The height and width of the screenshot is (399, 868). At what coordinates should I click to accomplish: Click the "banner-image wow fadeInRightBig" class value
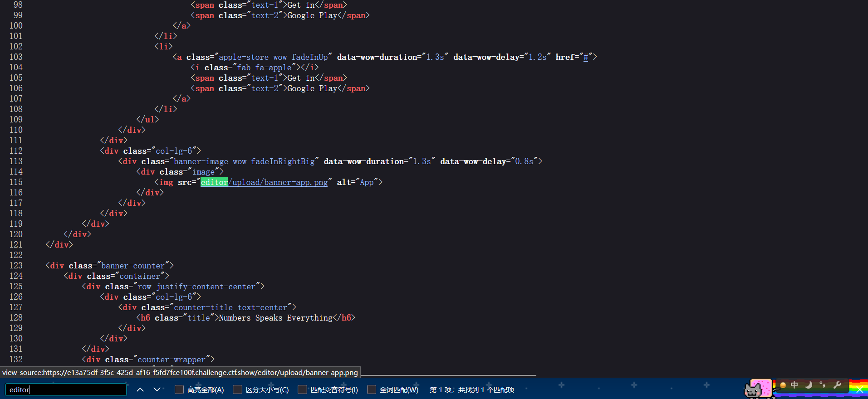pos(244,161)
